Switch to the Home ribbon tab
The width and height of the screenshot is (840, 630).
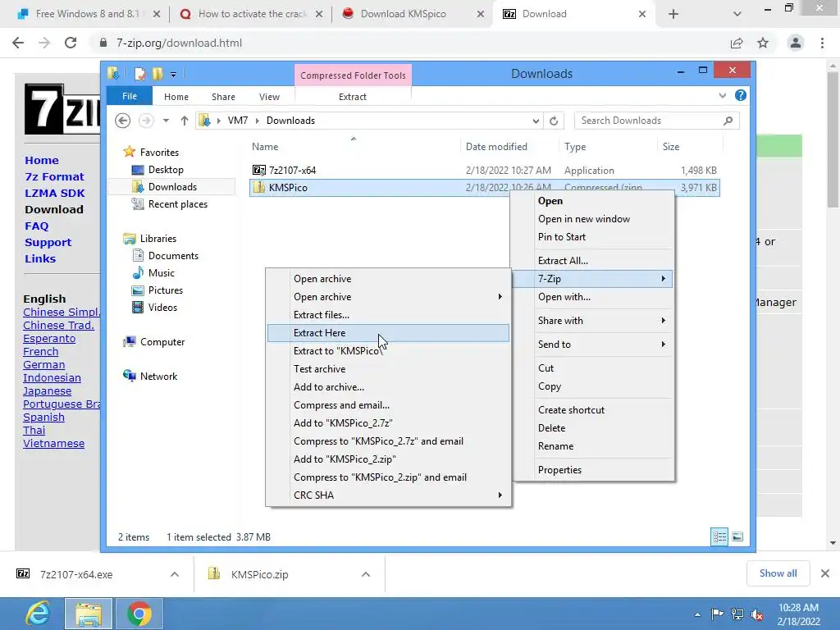[x=176, y=97]
